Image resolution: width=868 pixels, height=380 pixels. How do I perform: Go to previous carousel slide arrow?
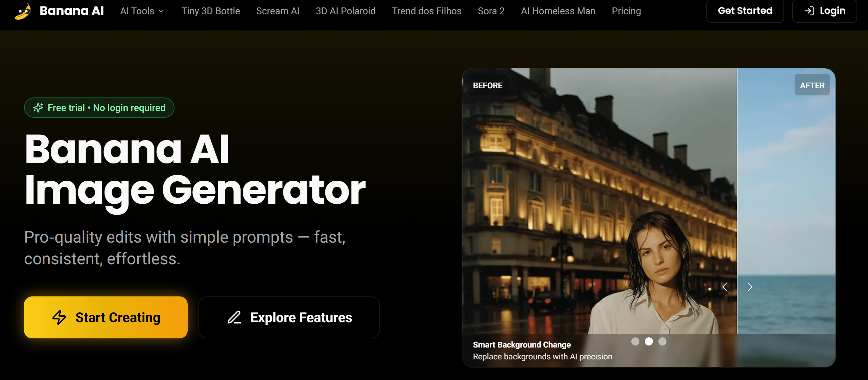[x=725, y=287]
